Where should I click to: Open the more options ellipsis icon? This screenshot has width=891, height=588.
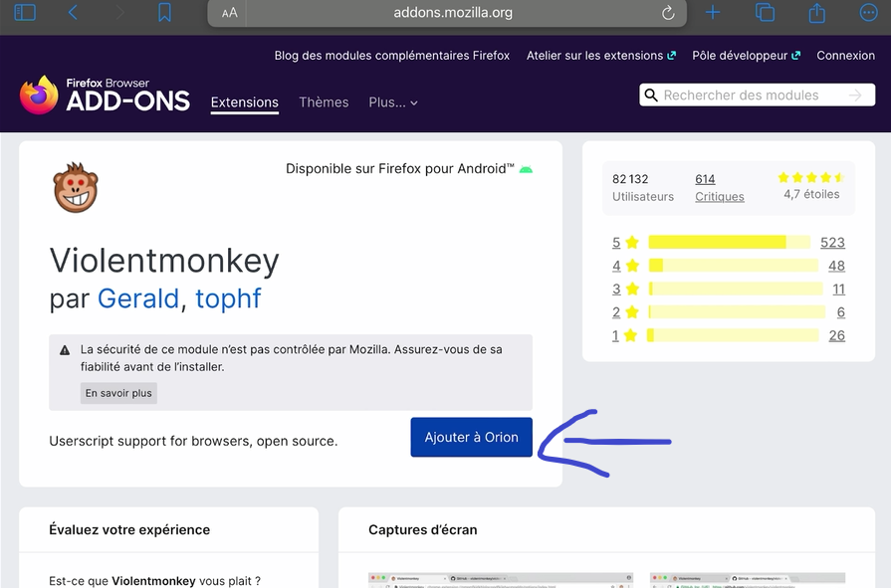tap(869, 13)
